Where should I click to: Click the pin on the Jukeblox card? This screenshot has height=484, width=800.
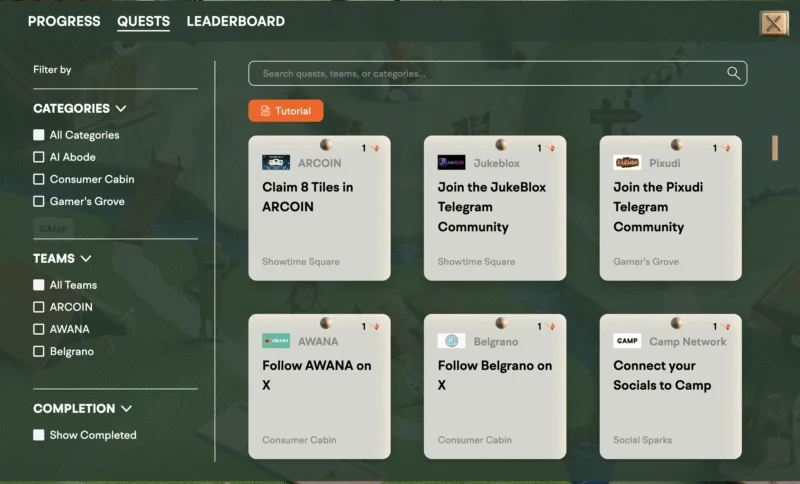pos(501,144)
